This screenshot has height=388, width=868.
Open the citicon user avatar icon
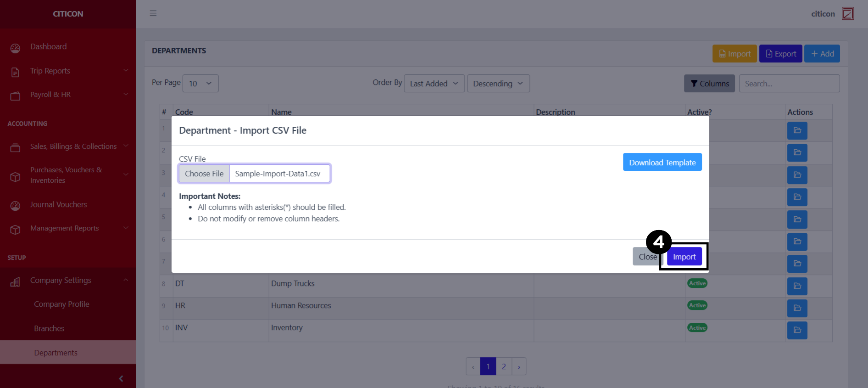[x=847, y=14]
